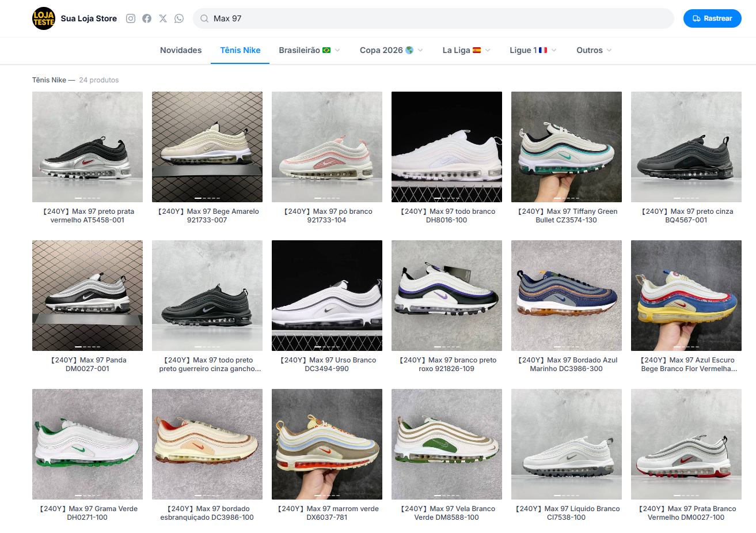
Task: Click the title Max 97 Panda DM0027-001
Action: (88, 364)
